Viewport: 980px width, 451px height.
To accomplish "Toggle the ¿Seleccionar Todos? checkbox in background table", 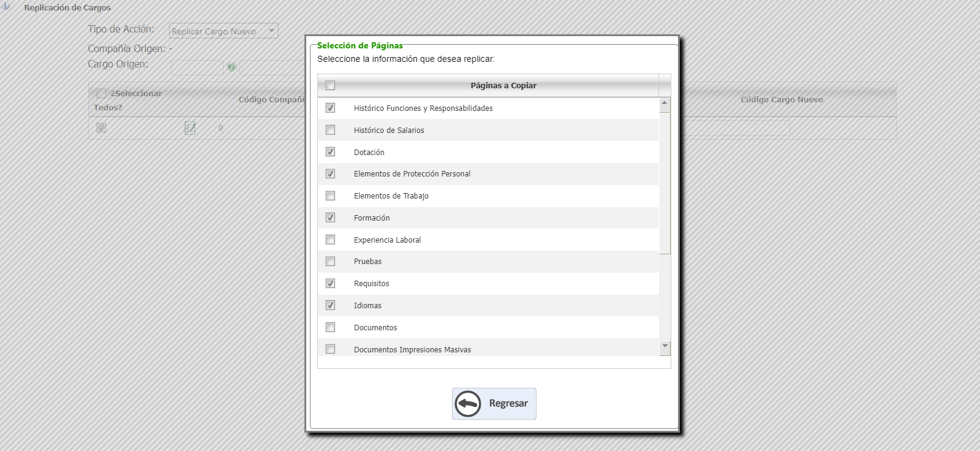I will click(101, 94).
